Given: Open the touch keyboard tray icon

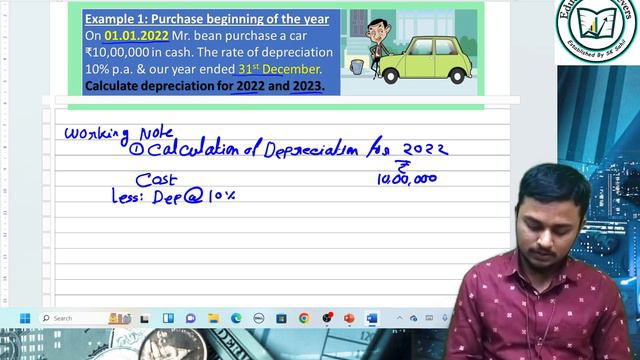Looking at the screenshot, I should tap(429, 318).
